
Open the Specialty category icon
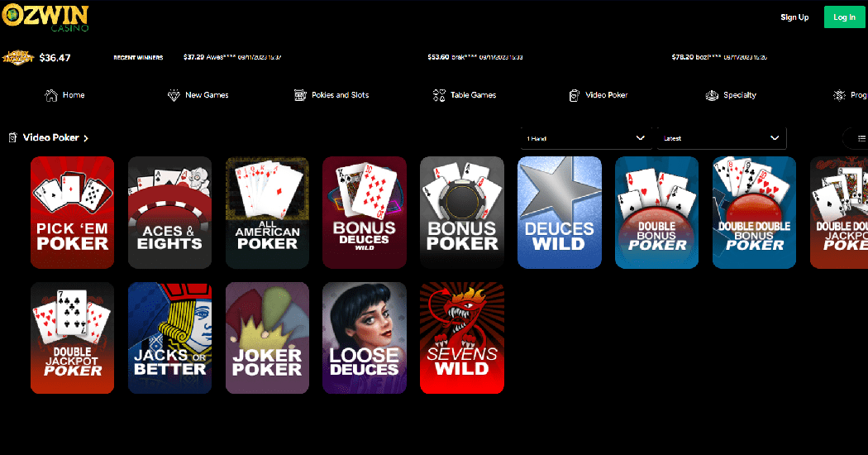click(x=712, y=95)
